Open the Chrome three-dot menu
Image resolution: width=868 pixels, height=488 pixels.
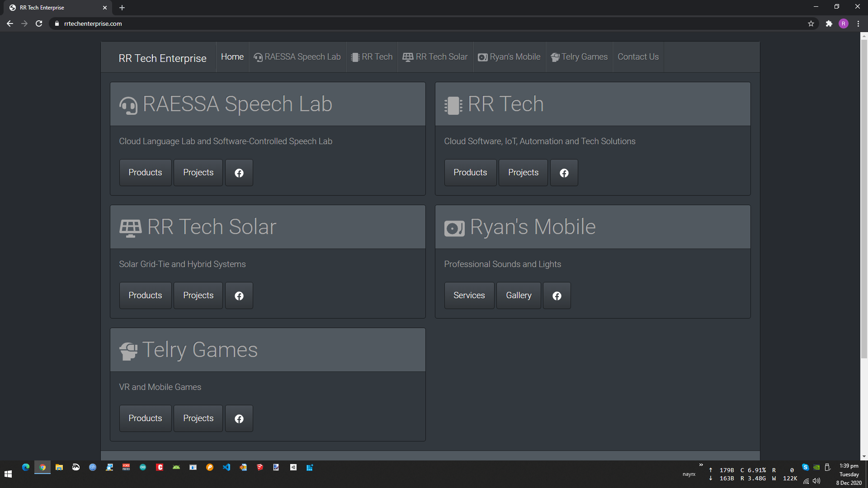[858, 23]
